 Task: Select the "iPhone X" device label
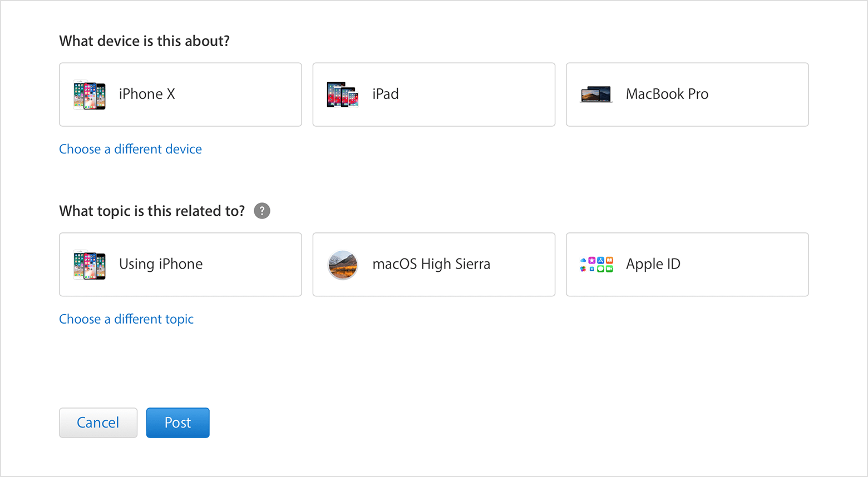click(147, 95)
